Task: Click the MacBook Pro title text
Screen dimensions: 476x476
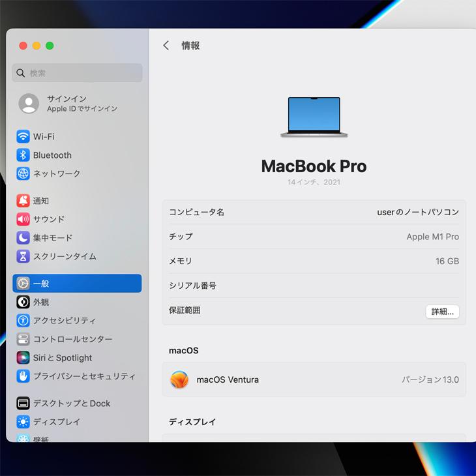Action: (x=314, y=166)
